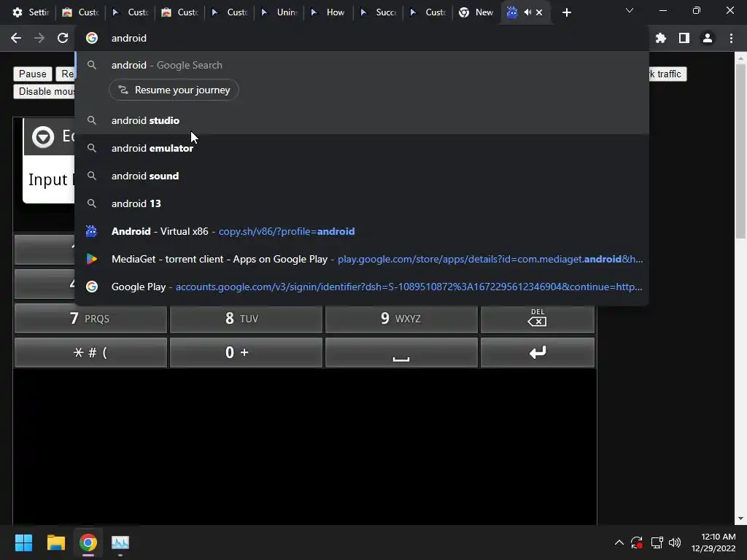Image resolution: width=747 pixels, height=560 pixels.
Task: Show hidden system tray icons
Action: 619,542
